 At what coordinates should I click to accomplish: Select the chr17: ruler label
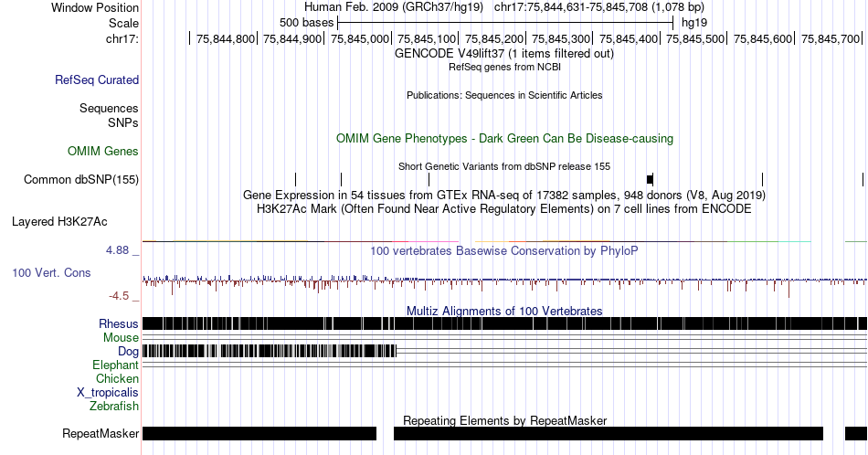pyautogui.click(x=122, y=38)
